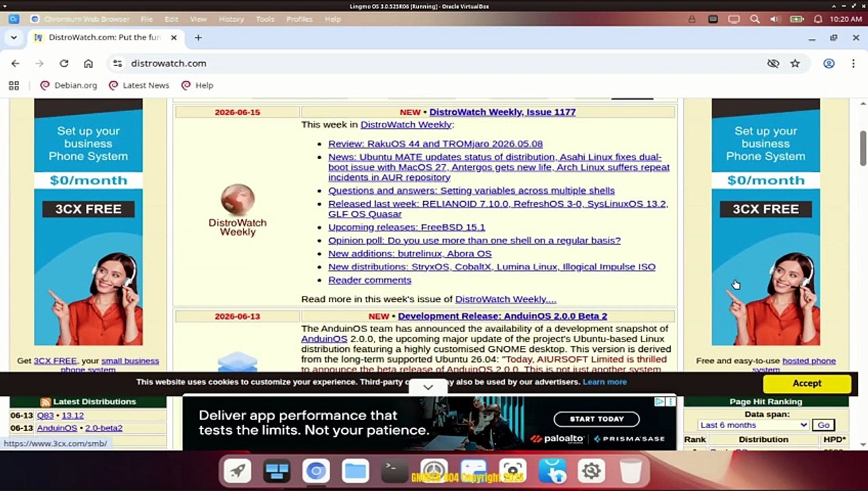The width and height of the screenshot is (868, 491).
Task: Open the Debian.org bookmark
Action: click(68, 85)
